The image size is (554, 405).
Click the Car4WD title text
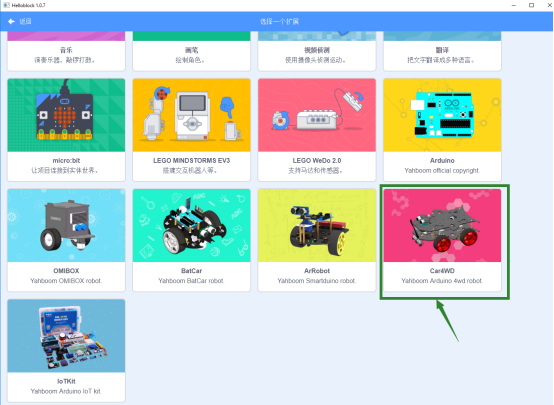(442, 271)
